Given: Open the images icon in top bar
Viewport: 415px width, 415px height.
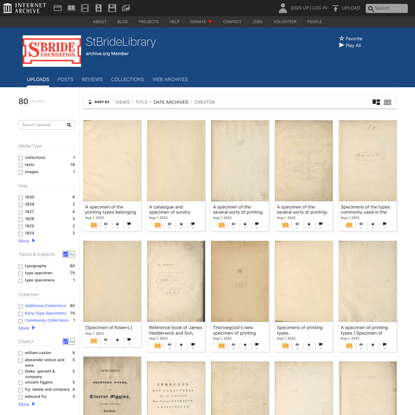Looking at the screenshot, I should (x=126, y=8).
